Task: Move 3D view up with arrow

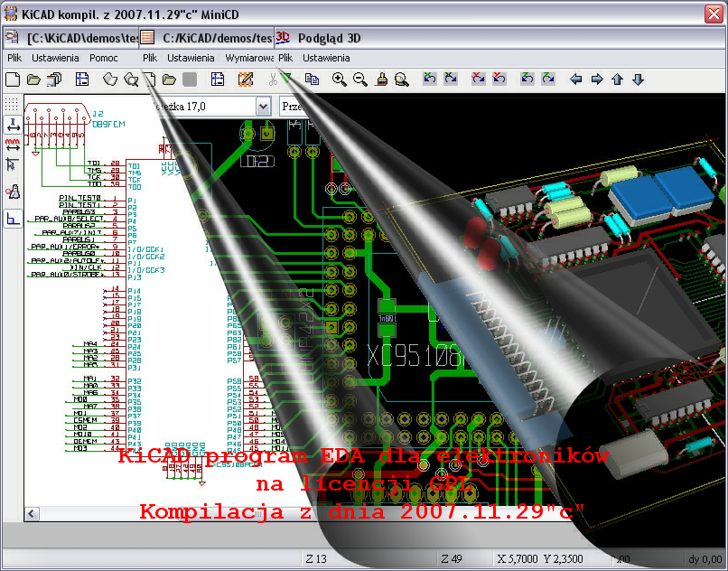Action: pyautogui.click(x=617, y=80)
